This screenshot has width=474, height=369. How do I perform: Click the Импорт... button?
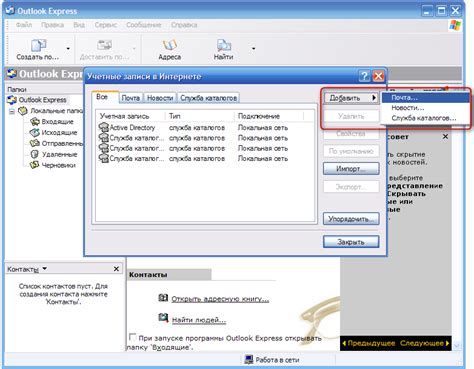click(x=351, y=169)
